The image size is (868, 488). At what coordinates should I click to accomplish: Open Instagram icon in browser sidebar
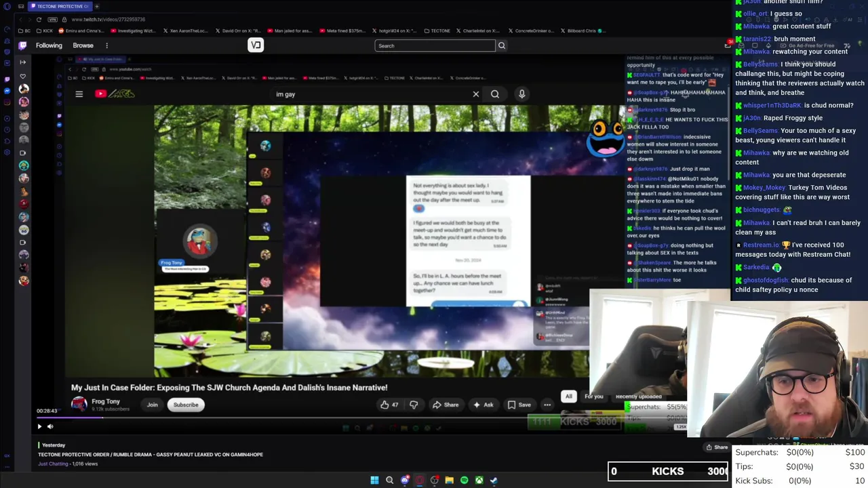tap(7, 102)
